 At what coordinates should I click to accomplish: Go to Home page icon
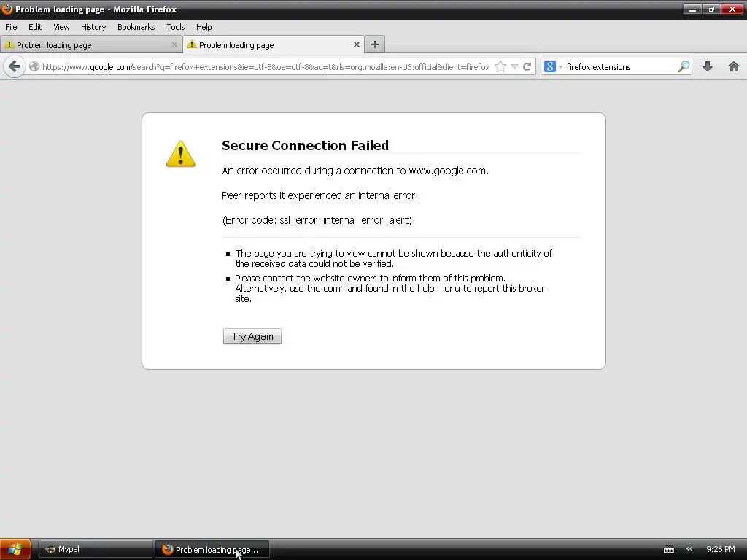(734, 66)
